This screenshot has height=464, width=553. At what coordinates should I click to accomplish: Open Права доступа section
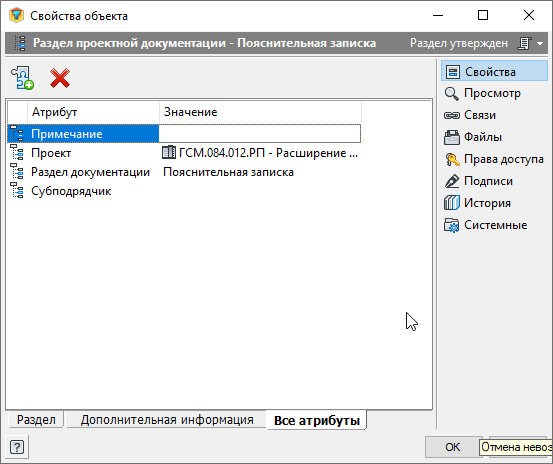(494, 159)
